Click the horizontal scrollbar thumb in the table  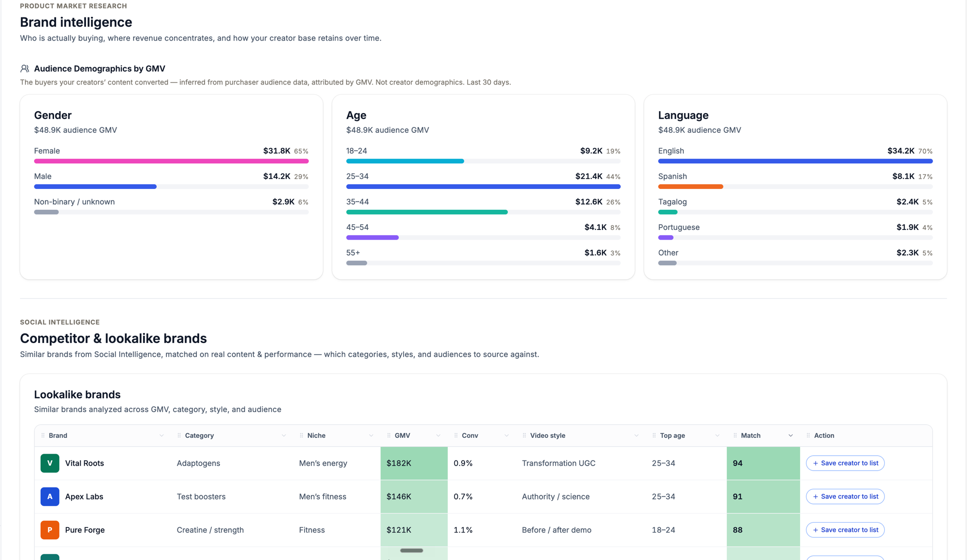pyautogui.click(x=411, y=550)
